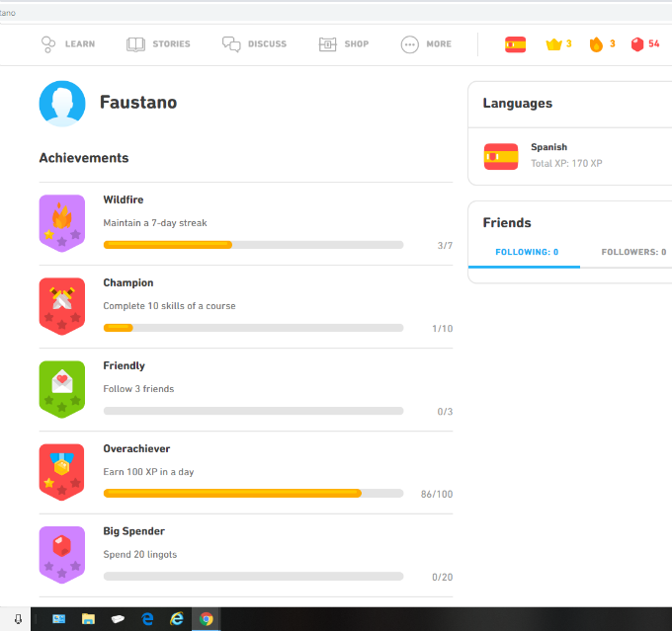Click the Wildfire title
672x631 pixels.
(x=123, y=200)
